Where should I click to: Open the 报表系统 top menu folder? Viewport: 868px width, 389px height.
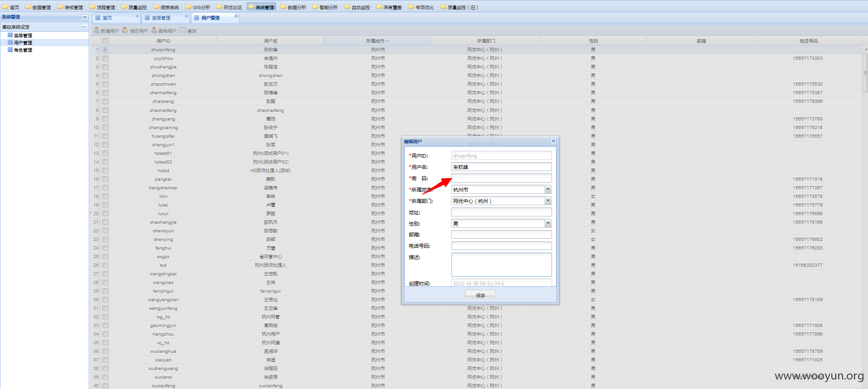pyautogui.click(x=166, y=7)
